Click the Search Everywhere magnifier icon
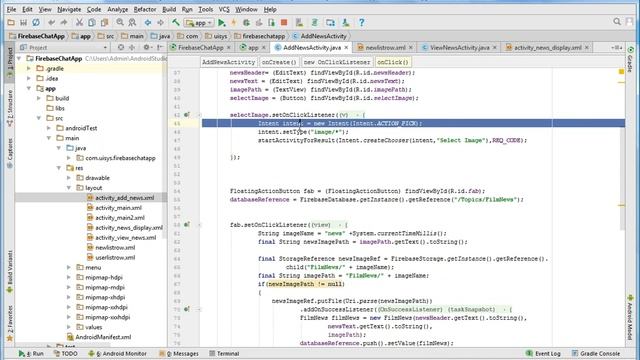Viewport: 640px width, 360px height. [617, 22]
